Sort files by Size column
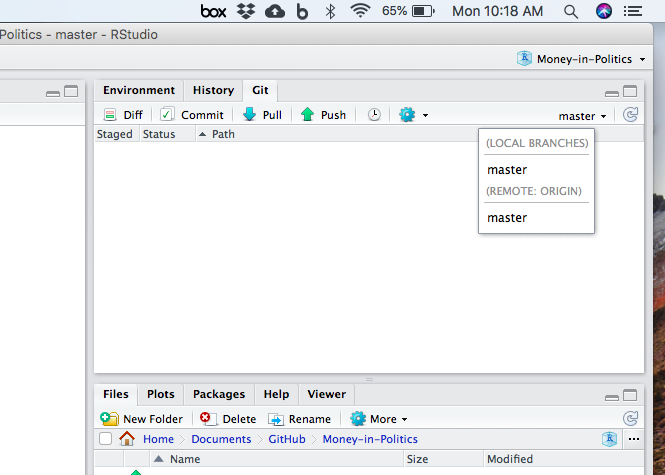Screen dimensions: 665x475 443,459
